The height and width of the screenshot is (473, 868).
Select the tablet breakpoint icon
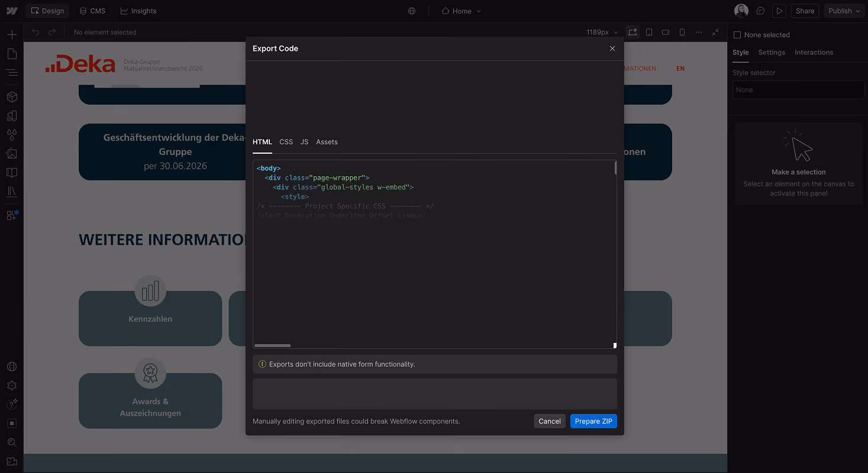point(649,33)
